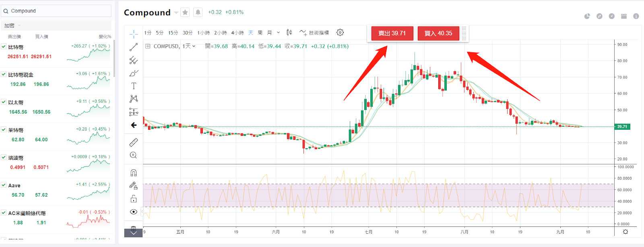This screenshot has height=247, width=644.
Task: Expand more timeframes arrow after 月
Action: pyautogui.click(x=278, y=33)
